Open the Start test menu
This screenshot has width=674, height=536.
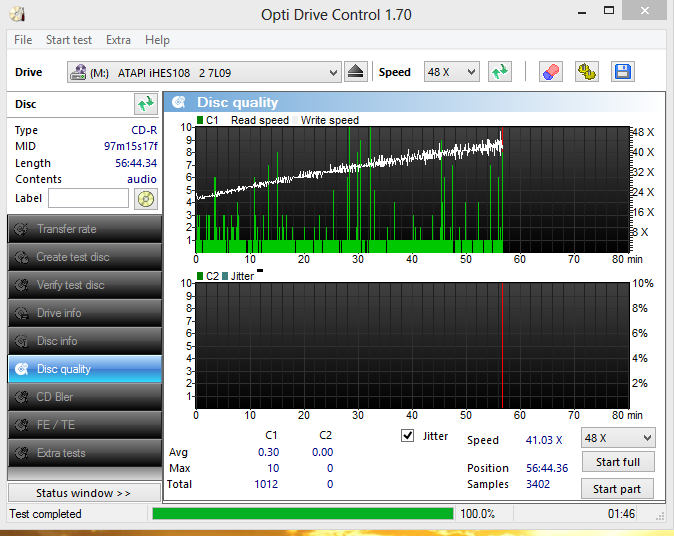(69, 40)
